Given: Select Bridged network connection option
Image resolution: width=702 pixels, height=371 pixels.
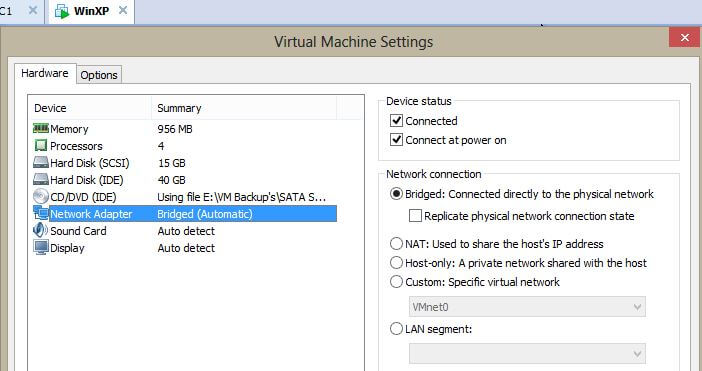Looking at the screenshot, I should [x=396, y=194].
